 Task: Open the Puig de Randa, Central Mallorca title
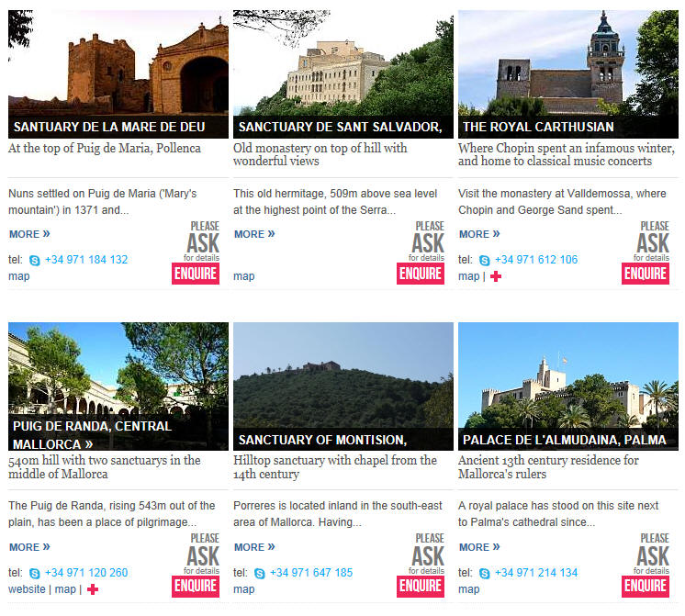coord(92,435)
